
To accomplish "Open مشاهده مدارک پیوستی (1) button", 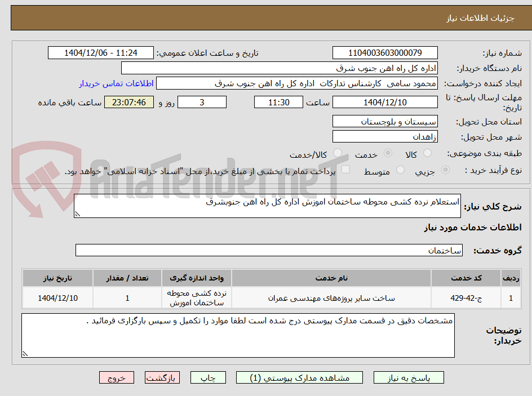I will coord(299,377).
